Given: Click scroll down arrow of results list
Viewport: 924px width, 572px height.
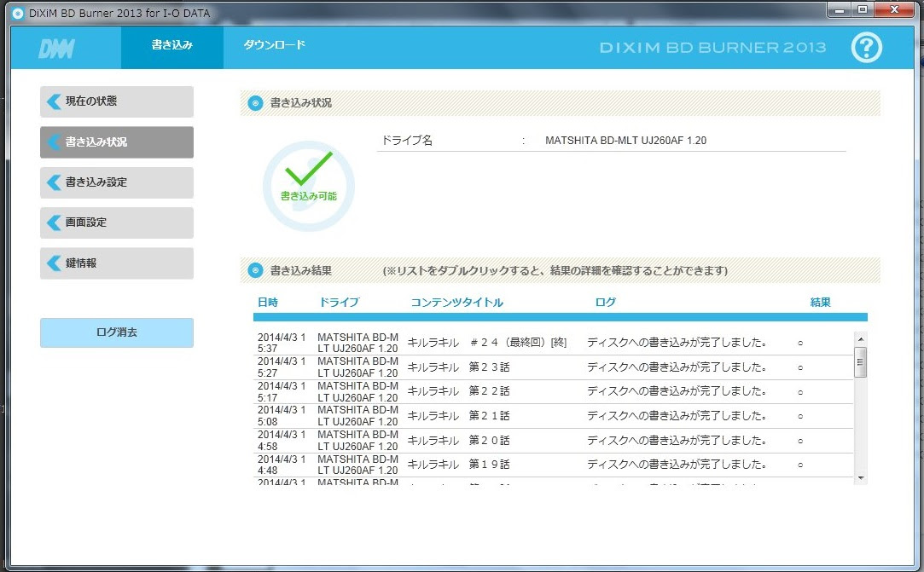Looking at the screenshot, I should [861, 477].
